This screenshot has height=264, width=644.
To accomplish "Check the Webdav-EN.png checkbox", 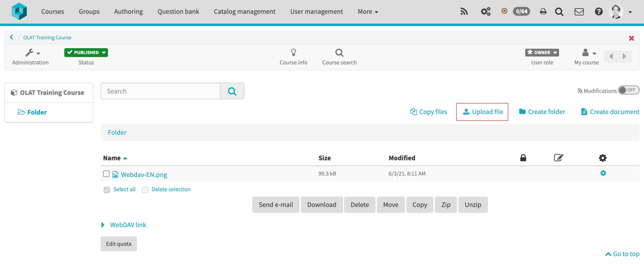I will point(106,174).
